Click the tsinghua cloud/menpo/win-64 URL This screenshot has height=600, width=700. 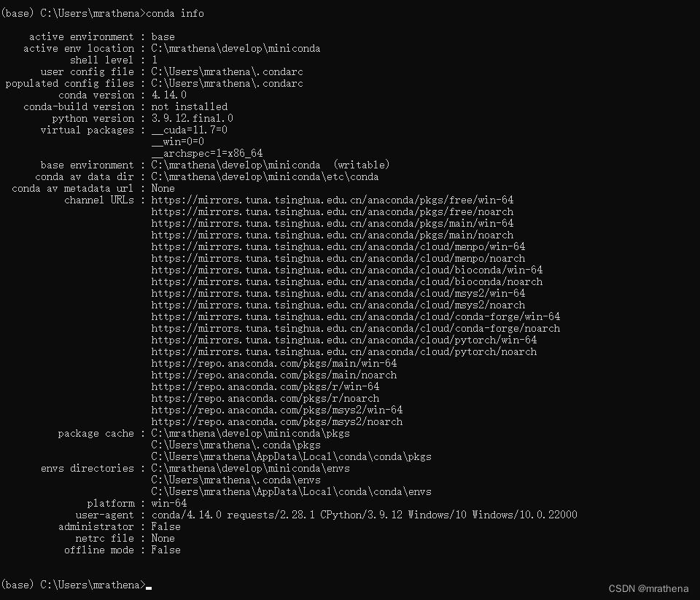(x=338, y=246)
